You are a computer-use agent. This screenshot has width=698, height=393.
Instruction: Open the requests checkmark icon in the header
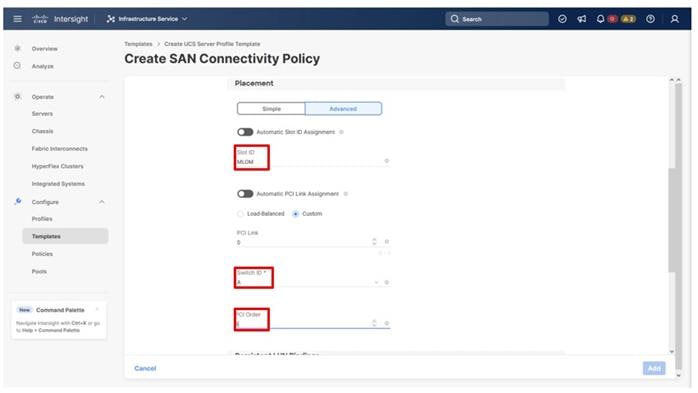point(562,19)
